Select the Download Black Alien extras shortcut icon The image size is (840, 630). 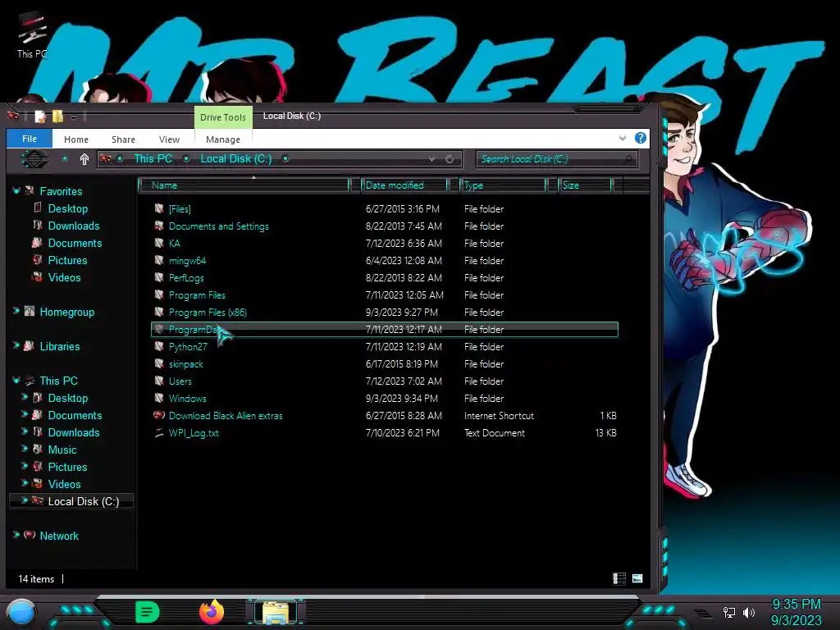coord(159,415)
